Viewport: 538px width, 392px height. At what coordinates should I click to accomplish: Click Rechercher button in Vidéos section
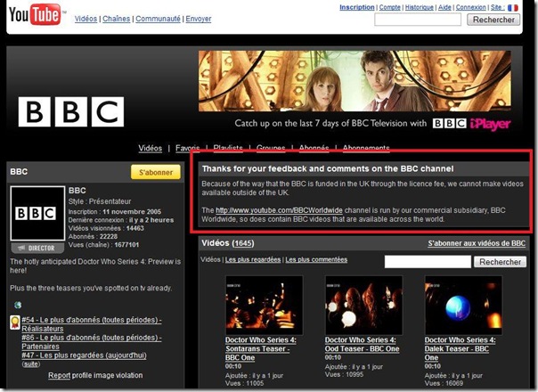(501, 262)
